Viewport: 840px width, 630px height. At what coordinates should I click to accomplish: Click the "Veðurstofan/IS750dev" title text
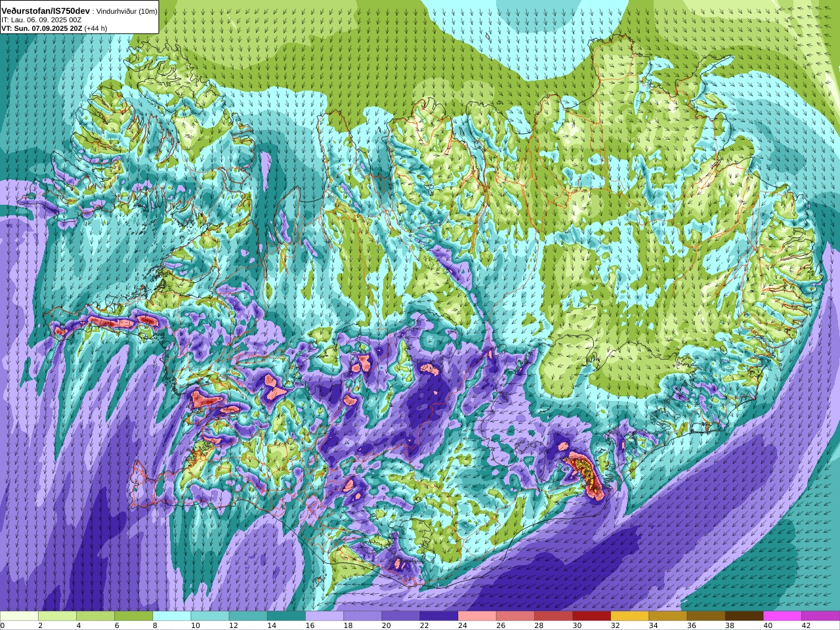[x=46, y=11]
